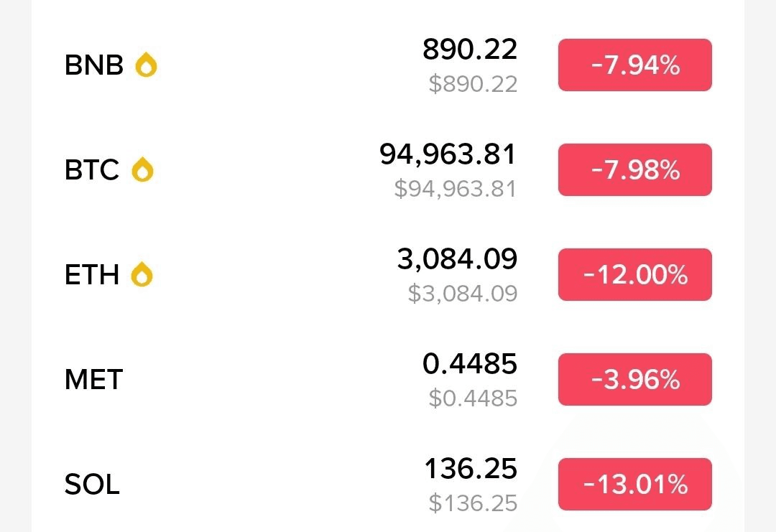
Task: Open the MET coin name
Action: (94, 379)
